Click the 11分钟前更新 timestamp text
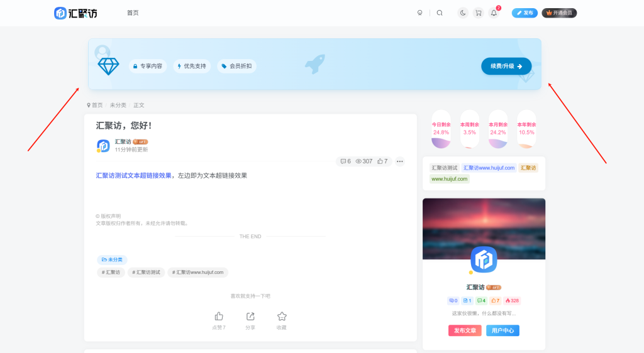Screen dimensions: 644x353 [x=131, y=149]
